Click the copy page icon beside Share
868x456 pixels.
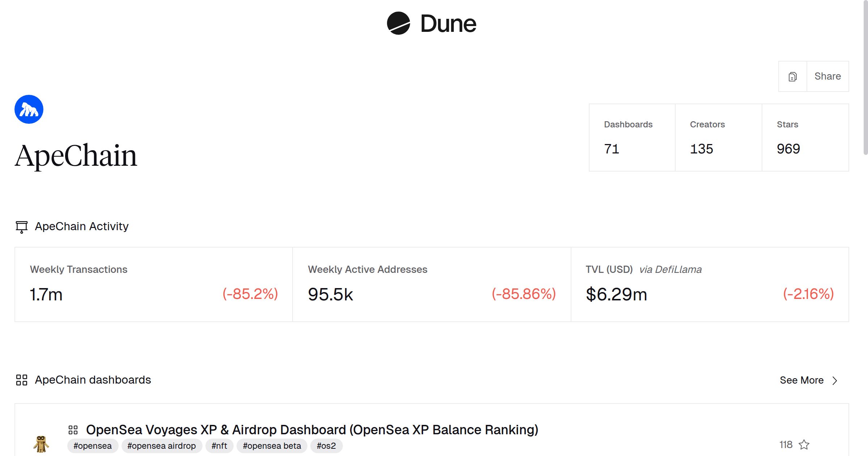pyautogui.click(x=792, y=76)
